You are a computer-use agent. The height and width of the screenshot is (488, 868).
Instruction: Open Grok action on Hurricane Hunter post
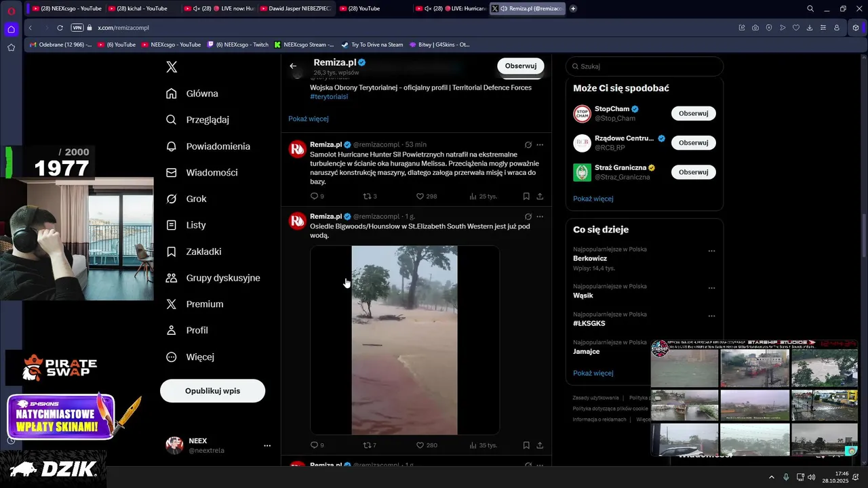(528, 144)
